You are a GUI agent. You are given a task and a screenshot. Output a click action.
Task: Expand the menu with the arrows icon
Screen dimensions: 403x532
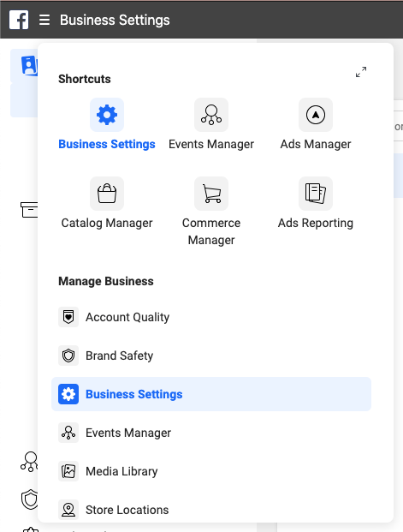pos(361,72)
